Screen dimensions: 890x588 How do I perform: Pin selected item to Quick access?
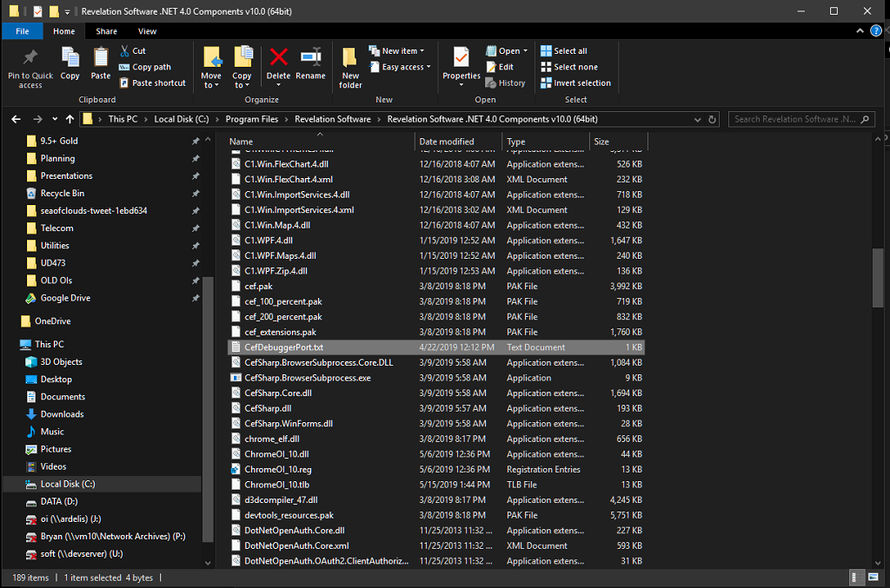(x=30, y=68)
